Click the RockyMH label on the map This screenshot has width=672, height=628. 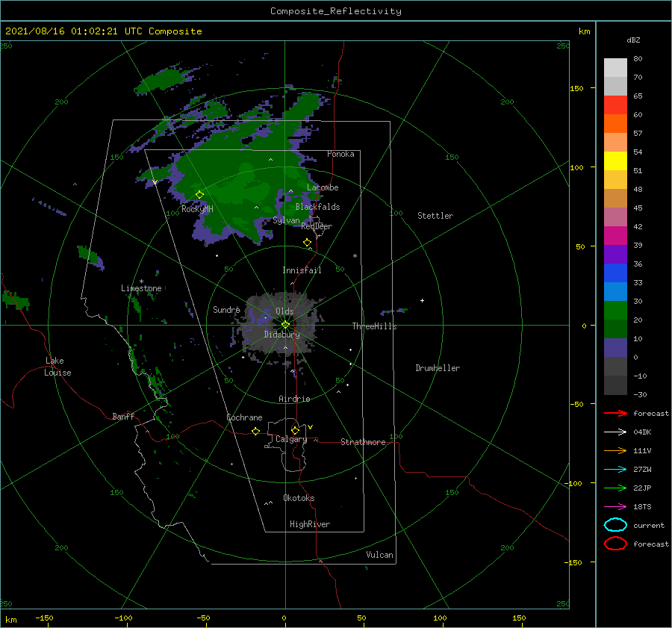click(x=197, y=209)
